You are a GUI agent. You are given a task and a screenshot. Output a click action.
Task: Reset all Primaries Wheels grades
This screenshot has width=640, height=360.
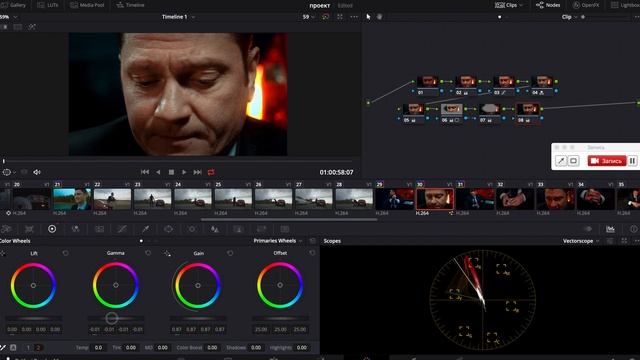313,241
